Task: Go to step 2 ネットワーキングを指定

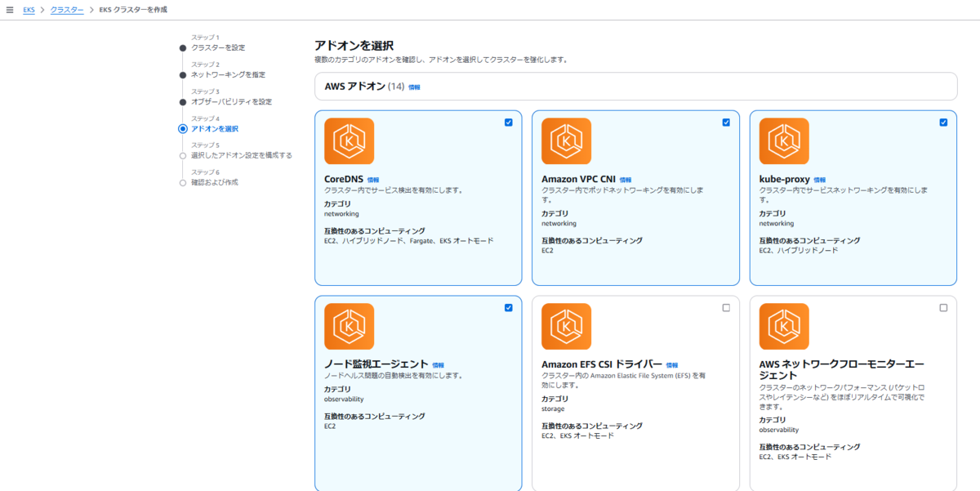Action: coord(228,74)
